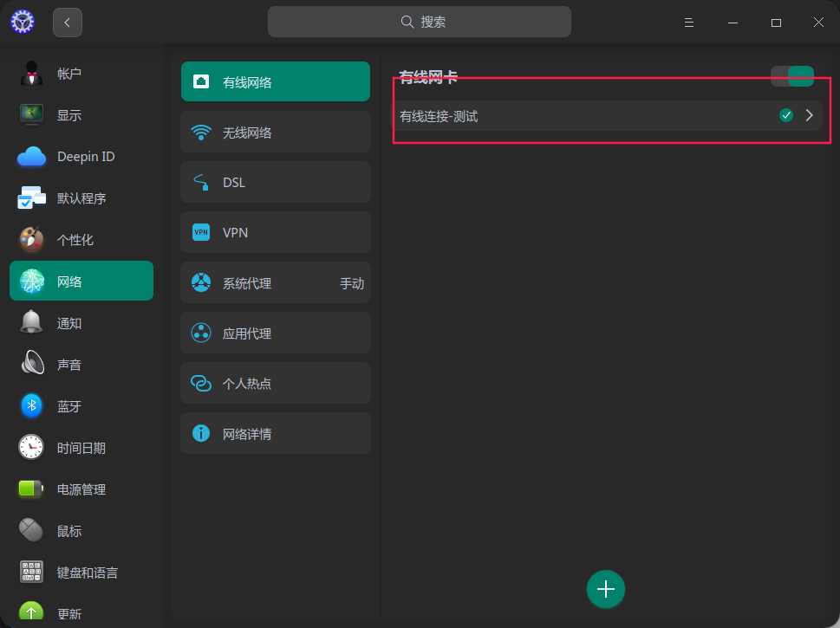Click the 时间日期 label in sidebar
Image resolution: width=840 pixels, height=628 pixels.
point(81,448)
